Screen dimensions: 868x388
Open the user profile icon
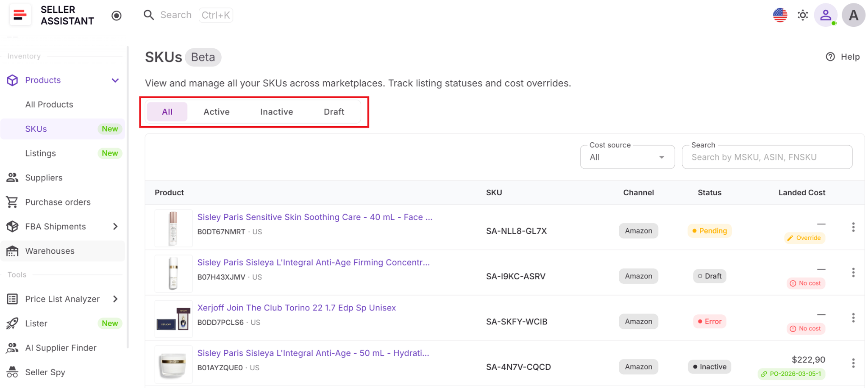[x=826, y=15]
